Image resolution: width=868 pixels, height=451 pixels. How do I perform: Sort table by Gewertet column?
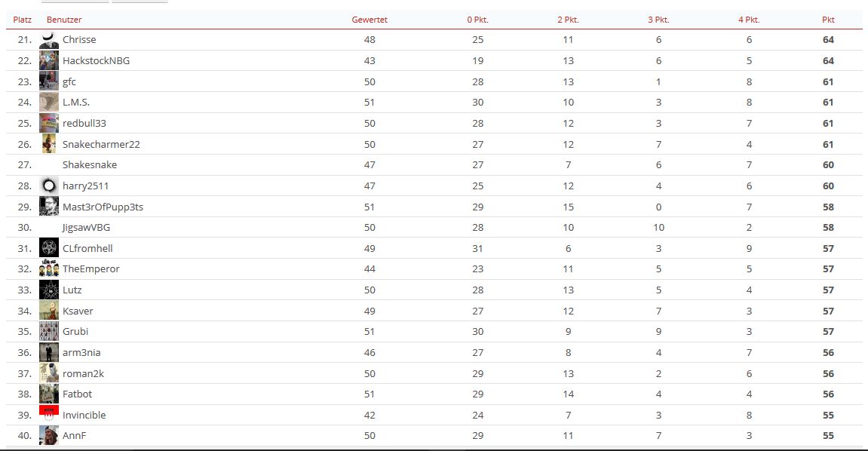(370, 20)
